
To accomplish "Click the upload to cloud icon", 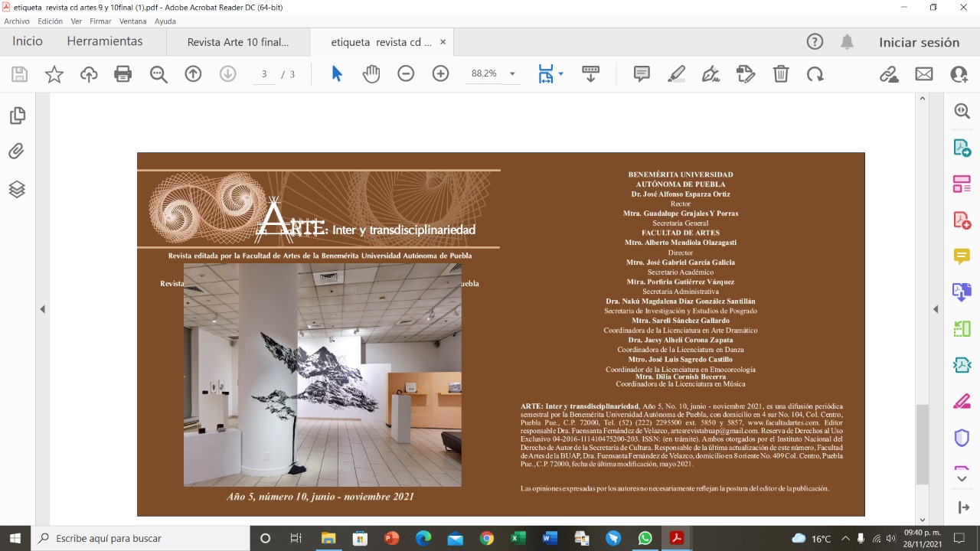I will [x=89, y=74].
